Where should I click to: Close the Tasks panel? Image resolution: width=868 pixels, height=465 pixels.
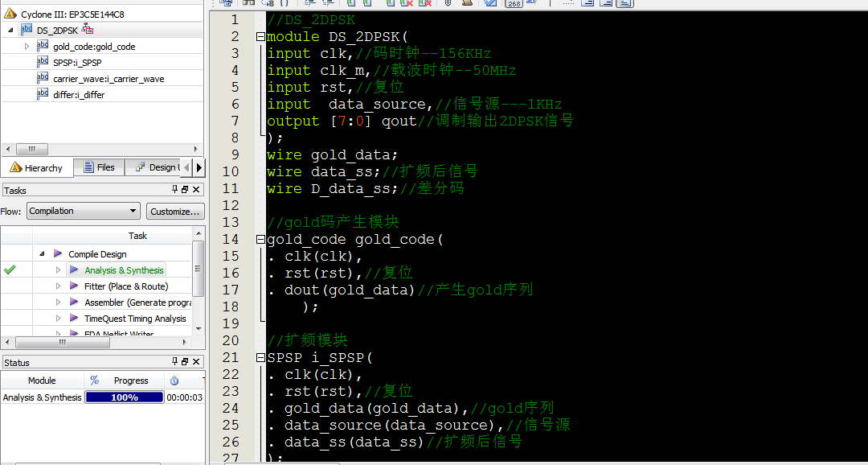click(x=195, y=190)
